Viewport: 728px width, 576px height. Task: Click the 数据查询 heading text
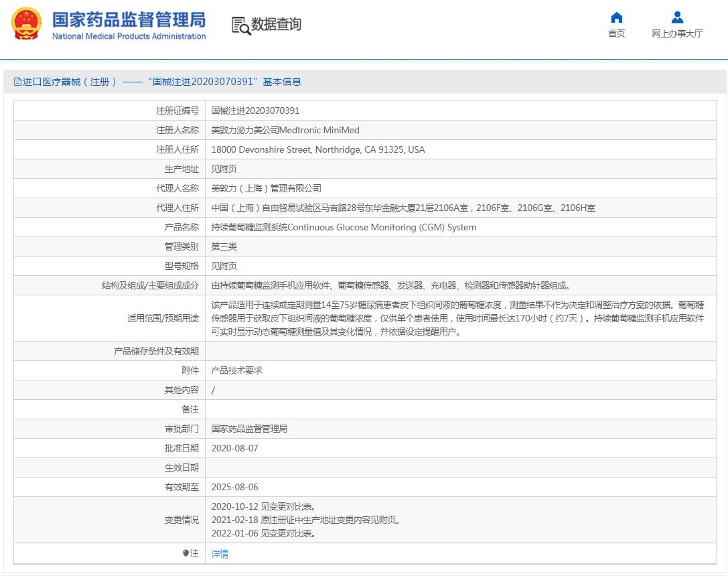[x=276, y=24]
